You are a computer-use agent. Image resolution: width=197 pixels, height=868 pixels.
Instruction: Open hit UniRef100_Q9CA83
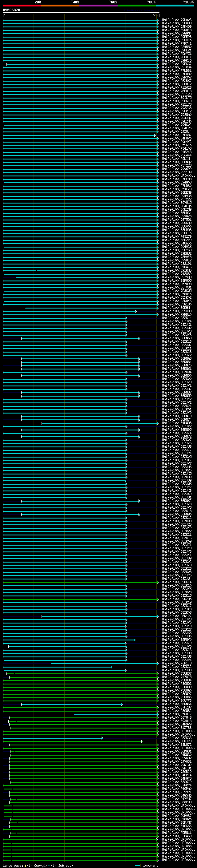[177, 23]
